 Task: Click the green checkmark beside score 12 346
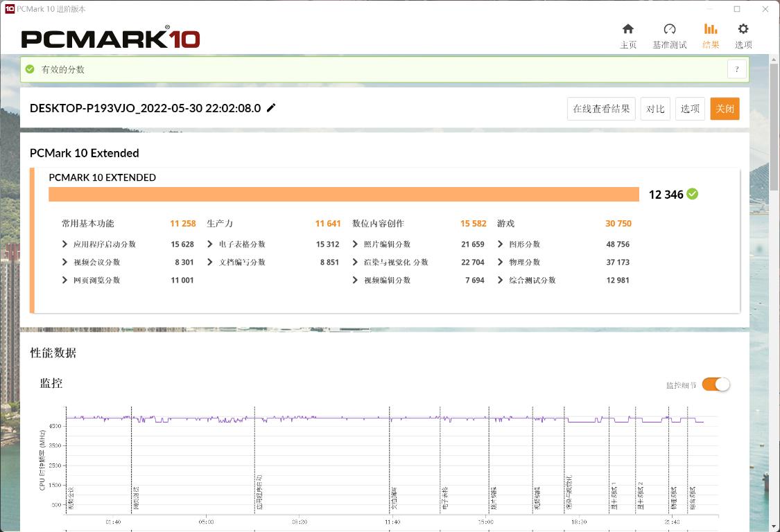pyautogui.click(x=691, y=195)
